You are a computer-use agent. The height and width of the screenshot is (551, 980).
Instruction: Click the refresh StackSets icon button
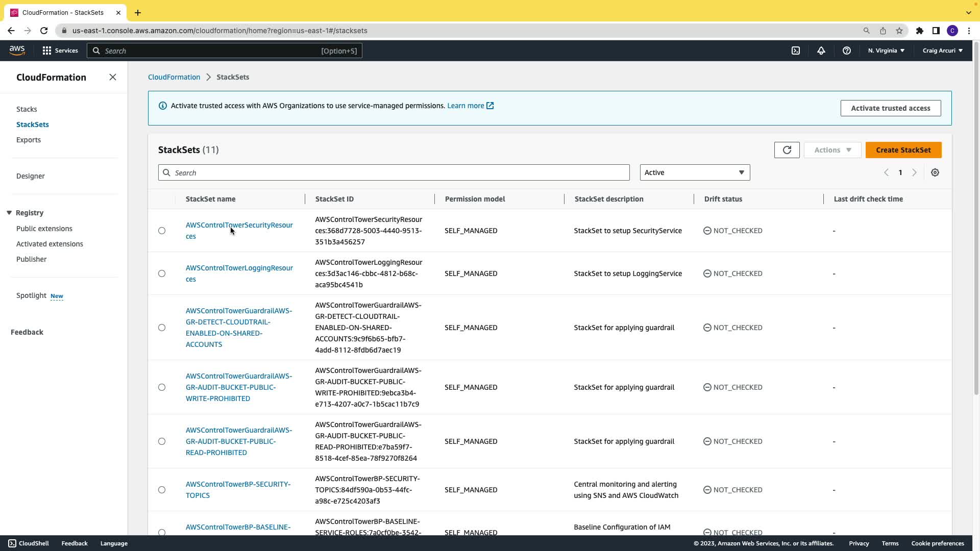point(787,150)
